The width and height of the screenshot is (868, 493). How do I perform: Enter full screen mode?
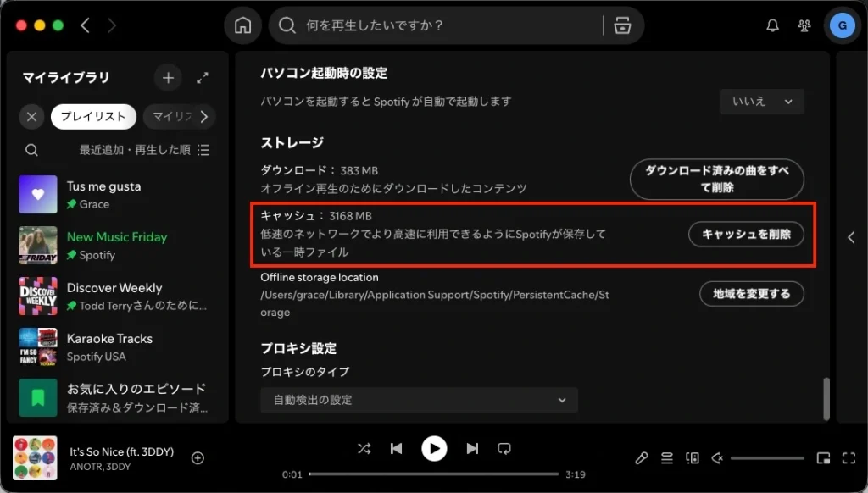[849, 458]
